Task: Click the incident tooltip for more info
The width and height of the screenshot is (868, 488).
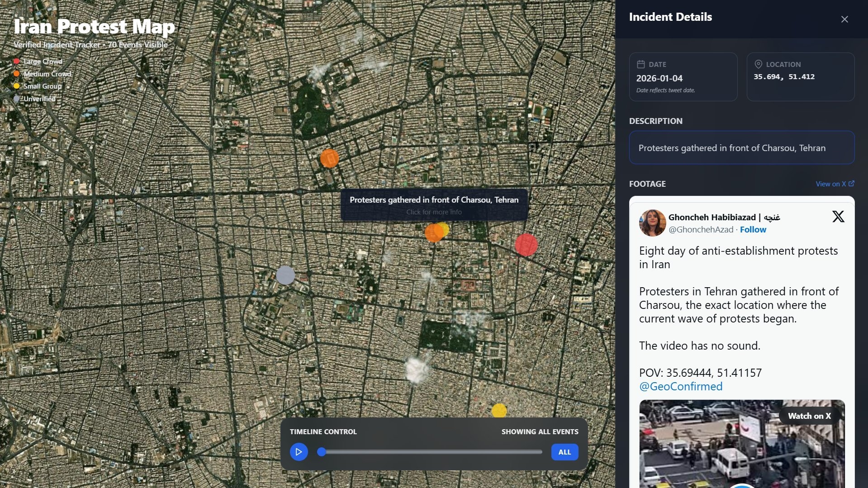Action: point(434,205)
